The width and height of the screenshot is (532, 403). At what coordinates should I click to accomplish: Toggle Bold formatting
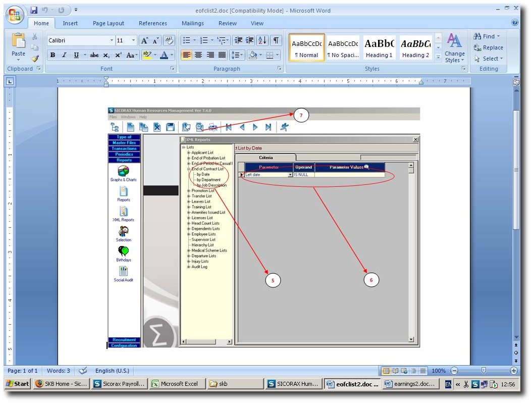[52, 55]
